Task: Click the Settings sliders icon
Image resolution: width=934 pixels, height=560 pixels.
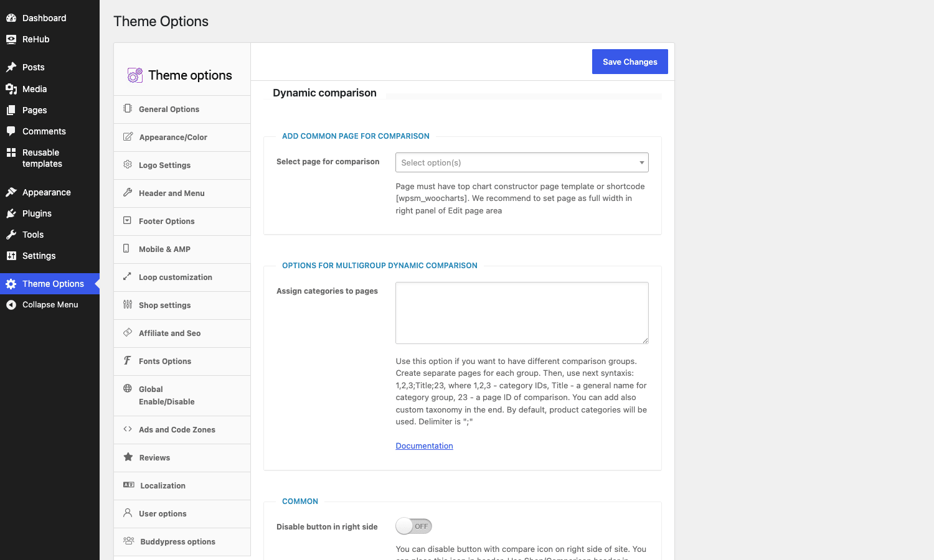Action: 11,256
